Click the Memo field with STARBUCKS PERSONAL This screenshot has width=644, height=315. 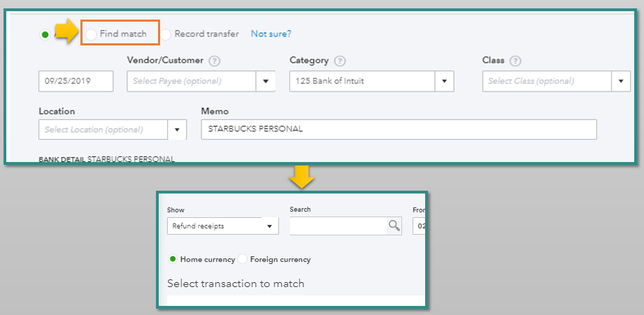pyautogui.click(x=398, y=130)
